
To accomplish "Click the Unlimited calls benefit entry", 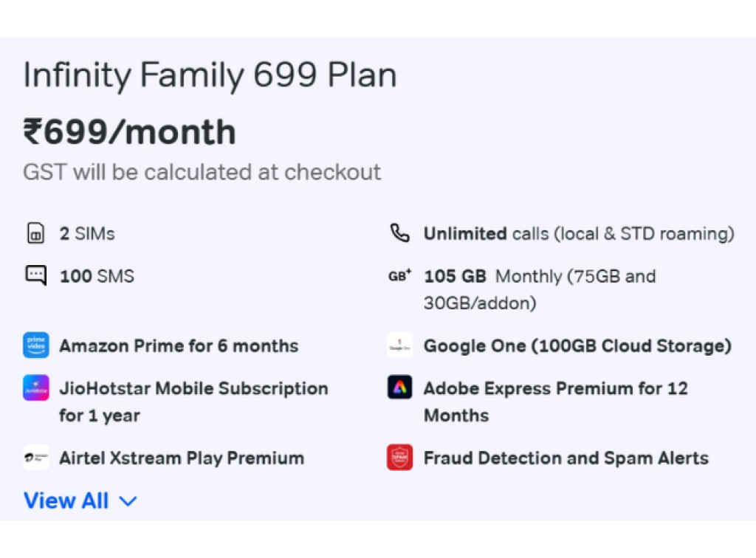I will pyautogui.click(x=578, y=233).
